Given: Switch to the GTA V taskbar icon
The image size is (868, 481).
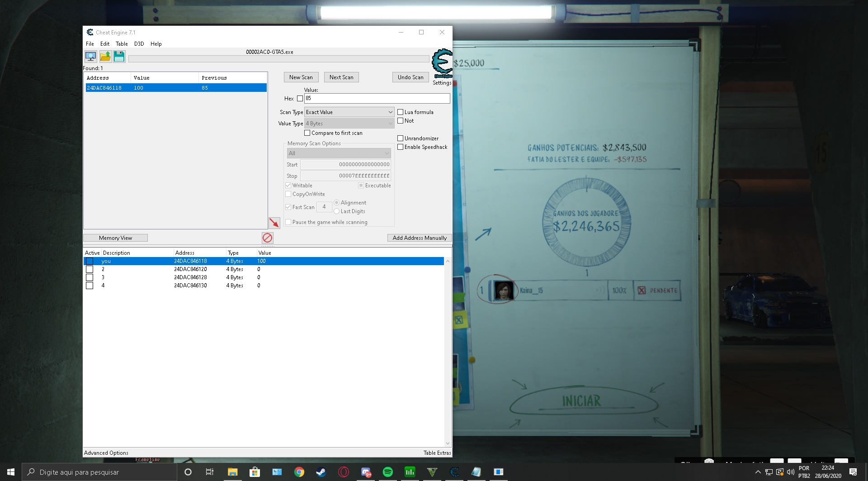Looking at the screenshot, I should (432, 472).
